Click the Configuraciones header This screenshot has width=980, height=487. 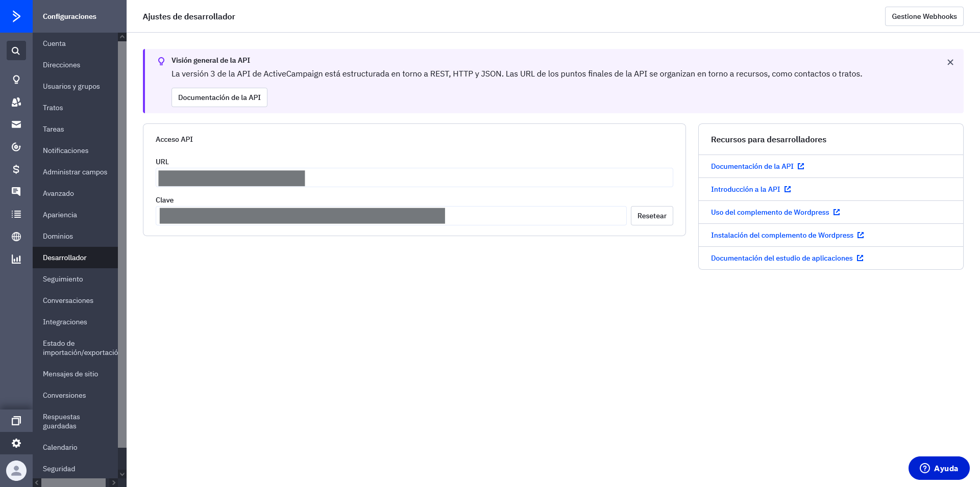(x=69, y=16)
